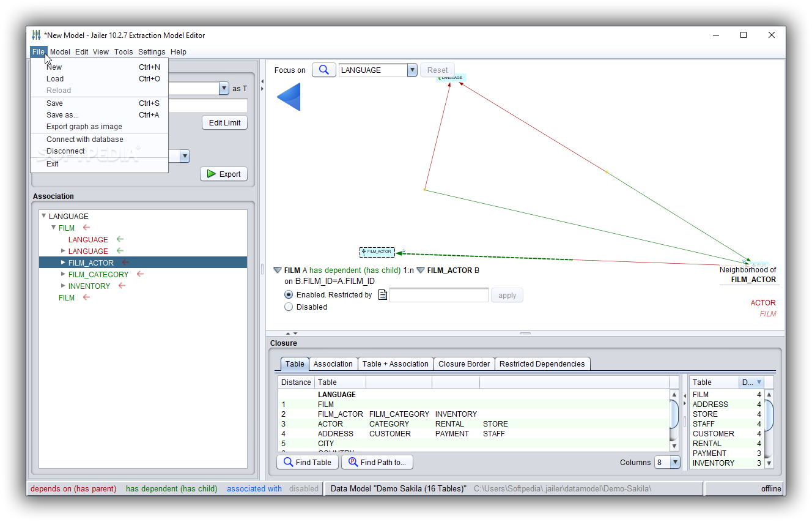This screenshot has height=522, width=812.
Task: Click into the restriction condition text field
Action: [439, 295]
